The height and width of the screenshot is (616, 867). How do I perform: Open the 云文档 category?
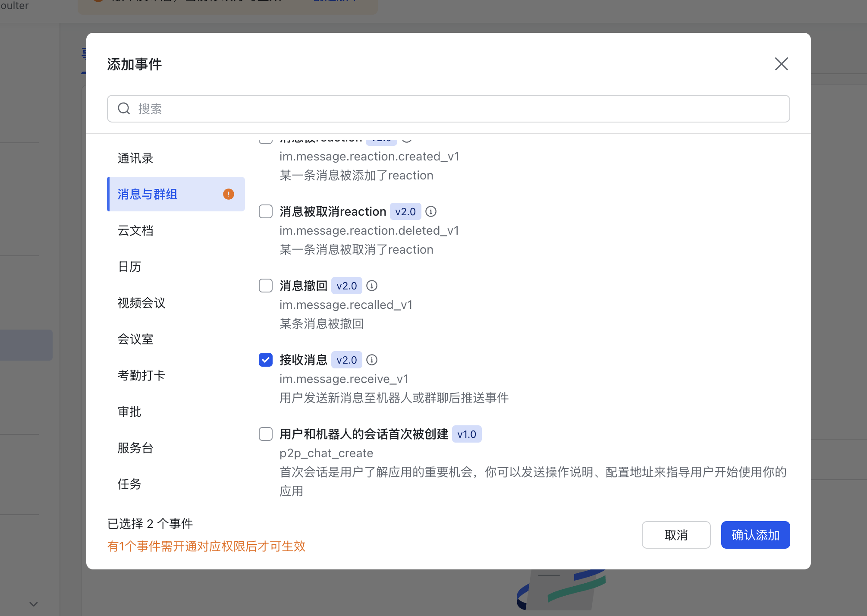(x=135, y=230)
